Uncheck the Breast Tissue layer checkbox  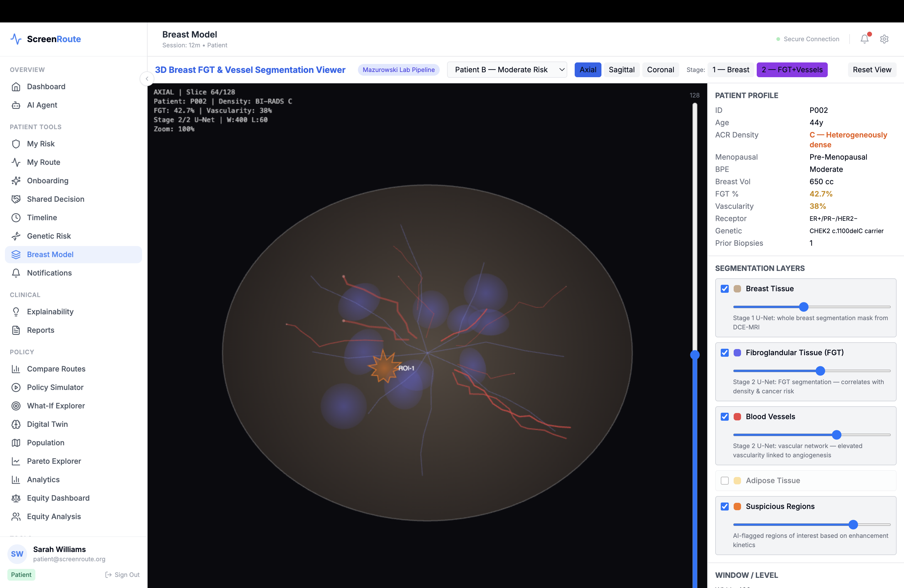coord(725,289)
